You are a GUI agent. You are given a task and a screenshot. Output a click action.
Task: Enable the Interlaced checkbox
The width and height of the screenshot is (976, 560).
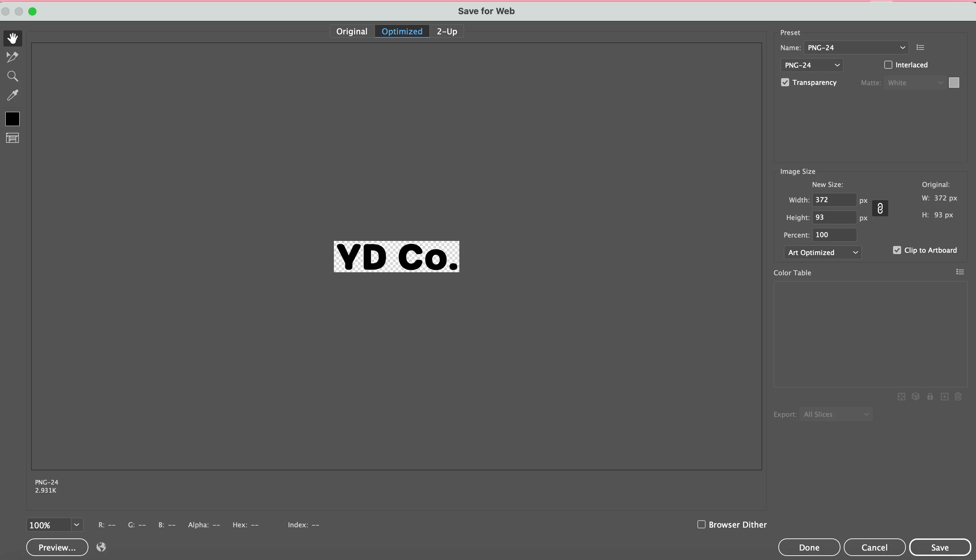[888, 65]
